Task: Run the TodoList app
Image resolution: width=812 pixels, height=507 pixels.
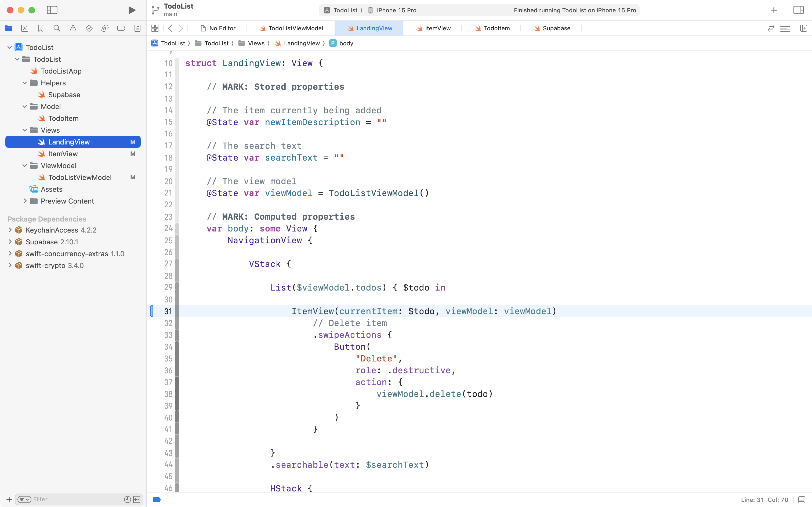Action: click(132, 10)
